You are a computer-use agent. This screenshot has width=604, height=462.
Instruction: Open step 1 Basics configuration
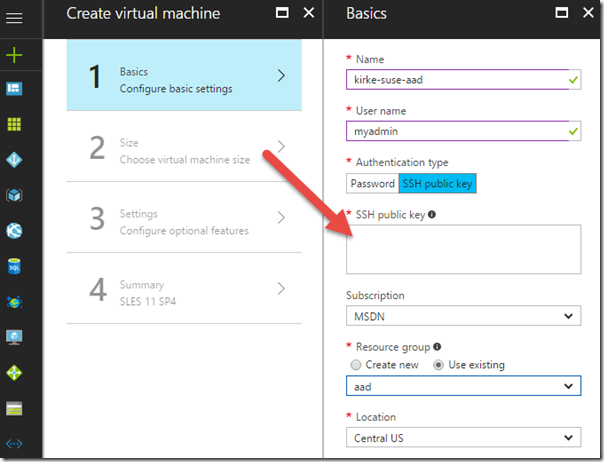[184, 75]
